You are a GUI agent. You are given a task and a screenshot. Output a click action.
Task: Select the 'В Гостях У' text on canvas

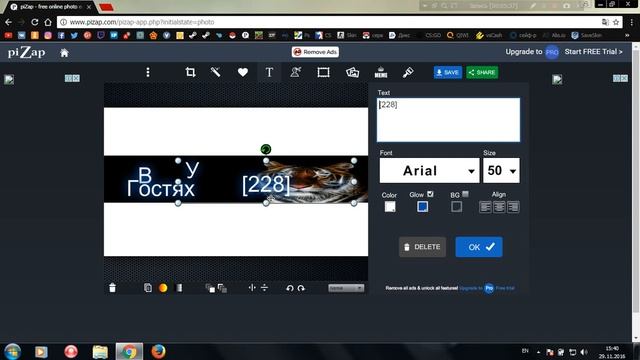pos(162,180)
